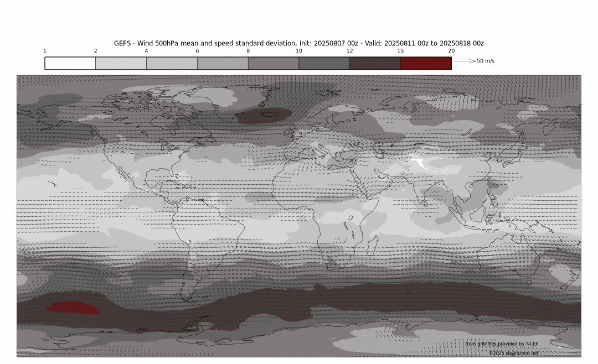Select the 6–8 gray colorbar segment
The width and height of the screenshot is (598, 364).
point(222,63)
